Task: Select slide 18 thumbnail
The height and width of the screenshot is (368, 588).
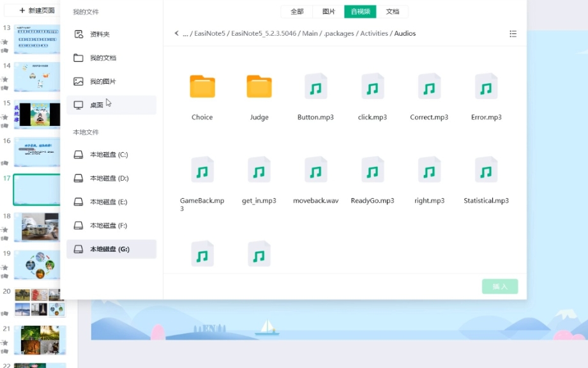Action: [40, 227]
